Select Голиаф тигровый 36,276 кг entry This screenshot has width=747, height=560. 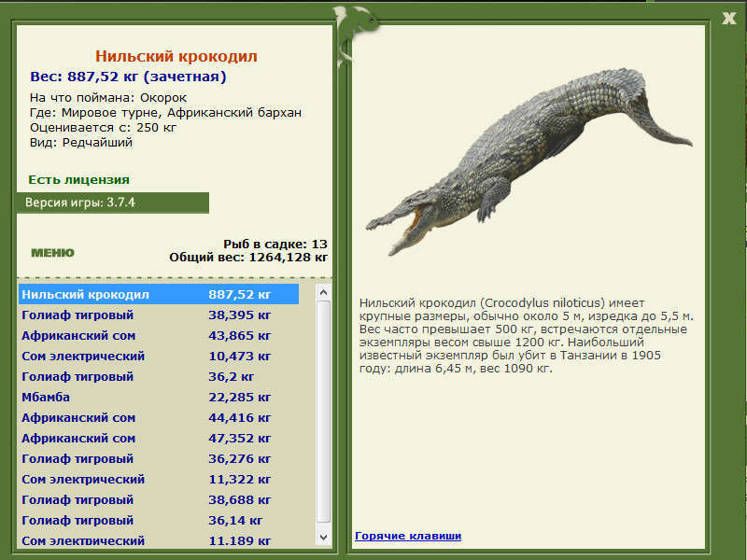[159, 458]
